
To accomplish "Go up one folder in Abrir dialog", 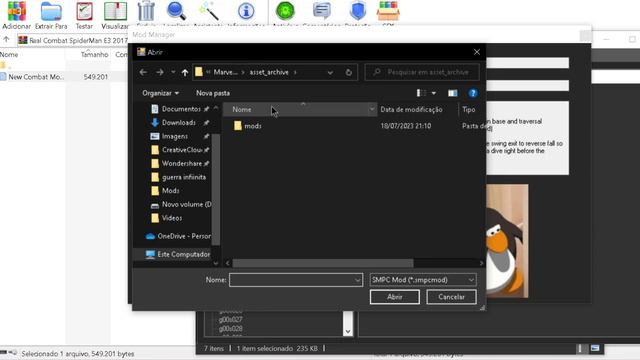I will [185, 72].
